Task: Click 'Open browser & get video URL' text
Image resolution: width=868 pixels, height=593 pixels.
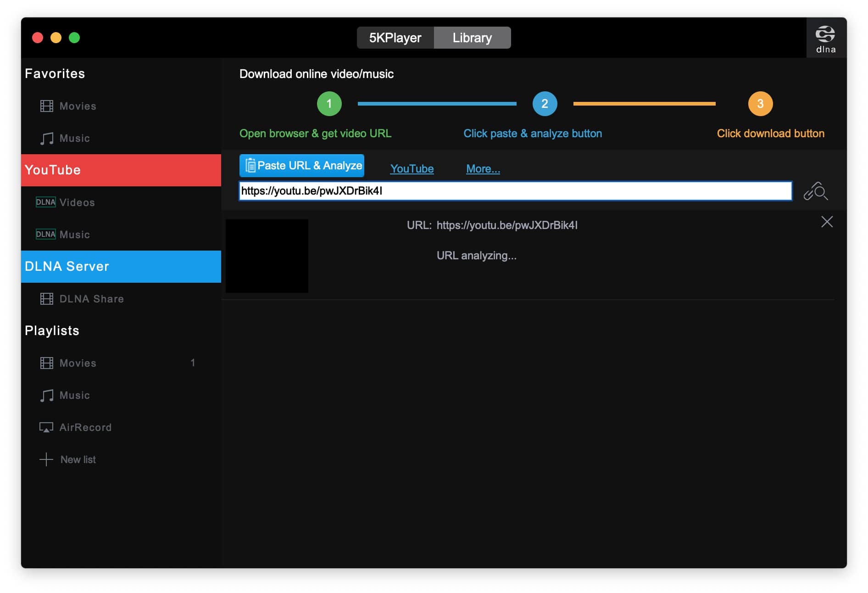Action: point(316,134)
